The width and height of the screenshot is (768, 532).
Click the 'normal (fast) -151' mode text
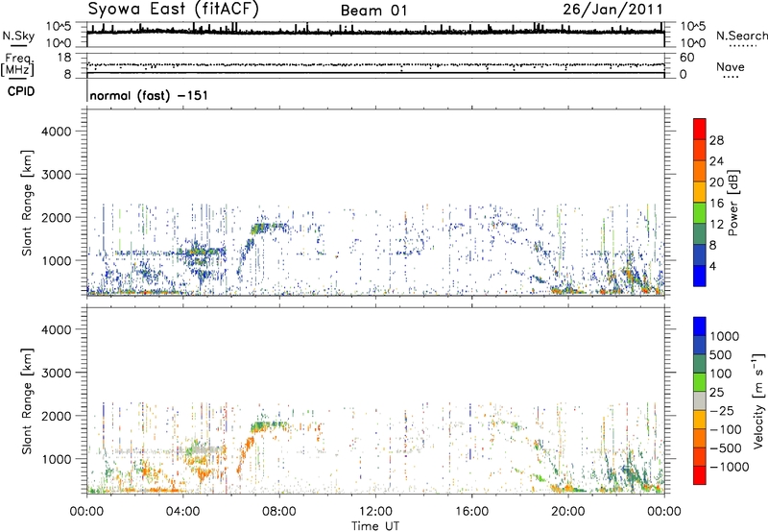[149, 95]
